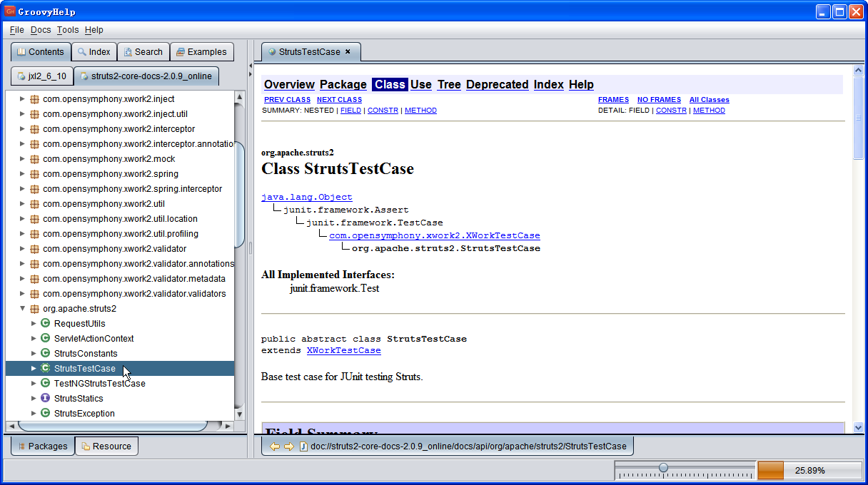Image resolution: width=868 pixels, height=485 pixels.
Task: Click the StrutsStatics interface icon
Action: 45,399
